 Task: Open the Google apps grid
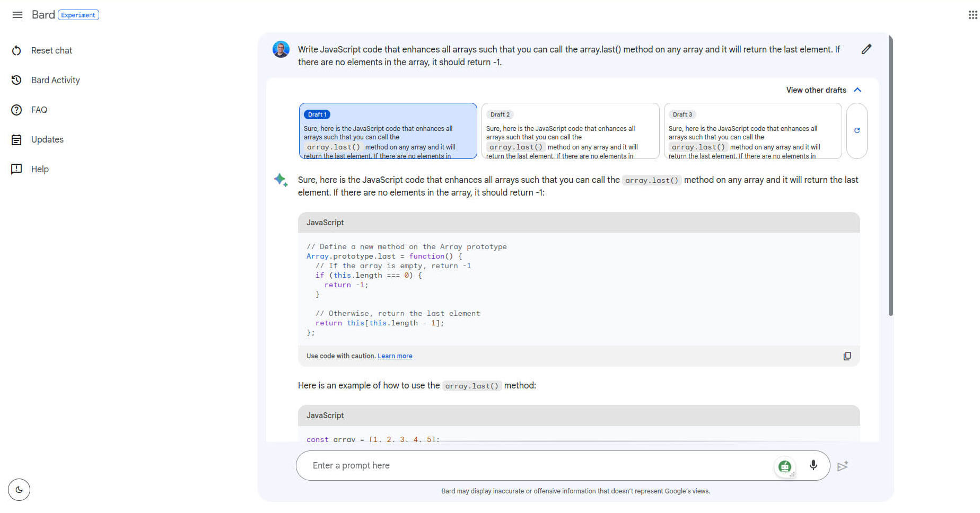click(x=973, y=15)
